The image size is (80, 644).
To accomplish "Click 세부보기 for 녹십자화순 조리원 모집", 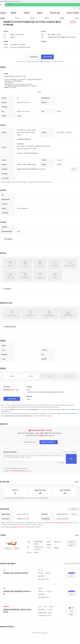I will (72, 576).
